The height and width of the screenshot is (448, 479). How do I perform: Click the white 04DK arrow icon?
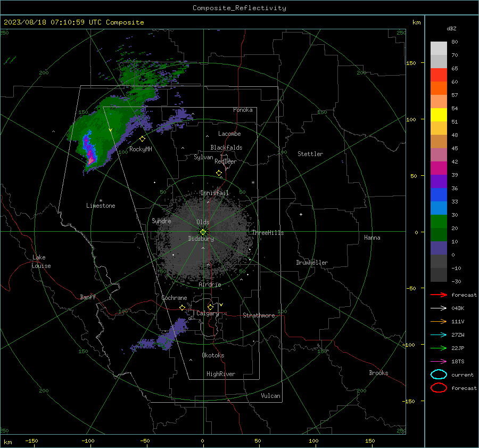click(439, 308)
